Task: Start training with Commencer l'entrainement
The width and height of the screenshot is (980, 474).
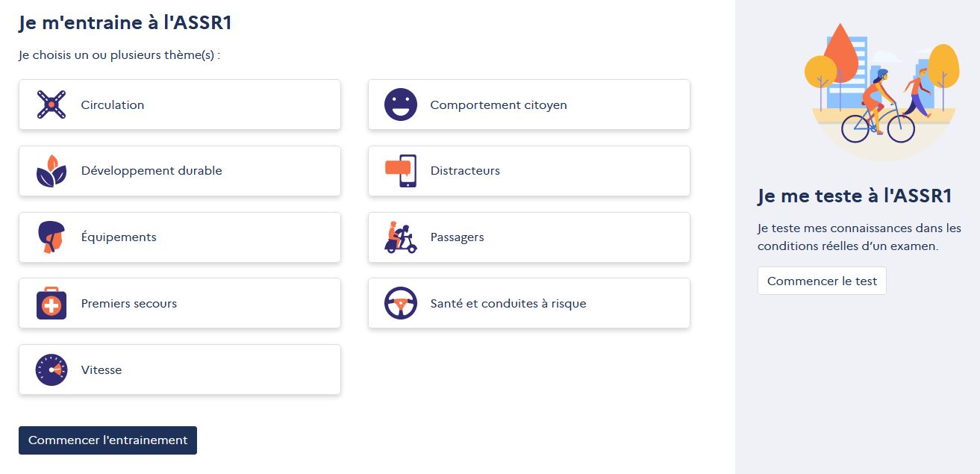Action: (107, 440)
